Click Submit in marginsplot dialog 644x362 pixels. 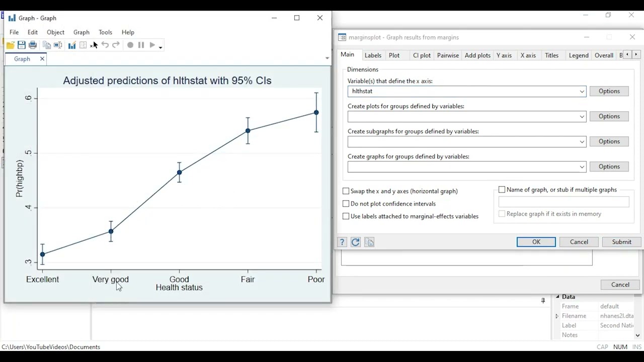(x=622, y=242)
